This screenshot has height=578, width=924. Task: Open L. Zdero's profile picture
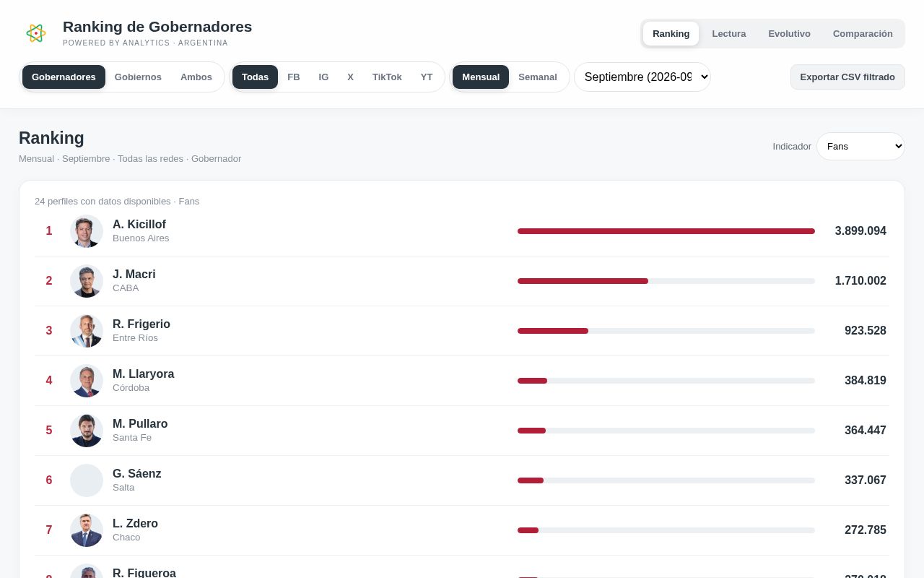87,530
